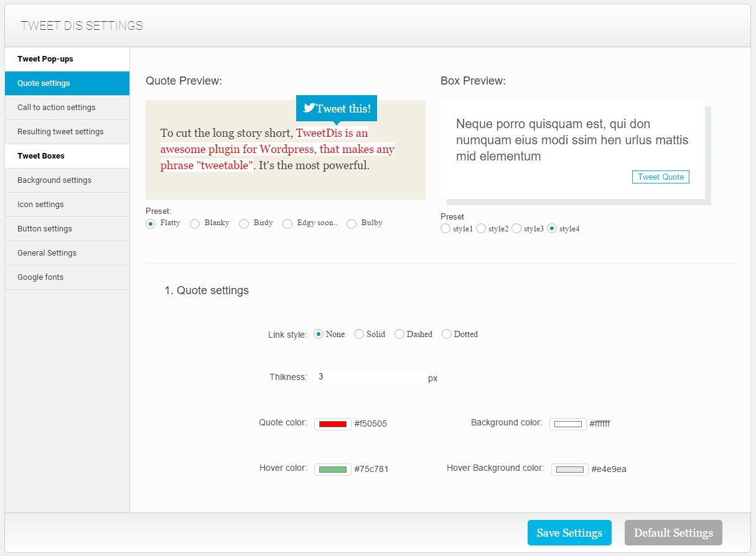Image resolution: width=756 pixels, height=556 pixels.
Task: Select box preset style4
Action: point(552,228)
